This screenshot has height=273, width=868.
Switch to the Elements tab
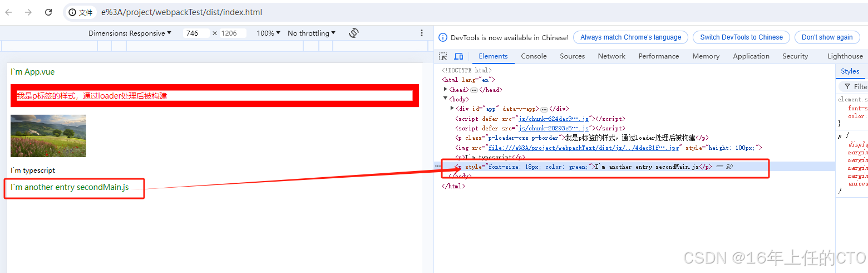point(493,56)
